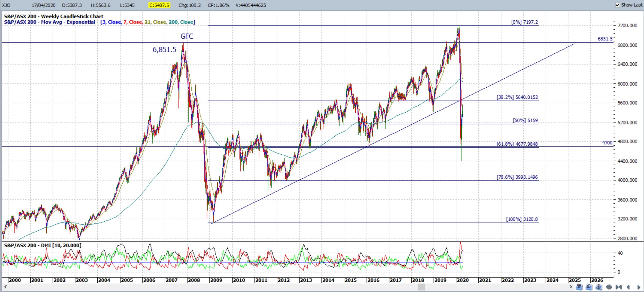Screen dimensions: 644x292
Task: Click the high value H:5563.6
Action: click(x=100, y=5)
